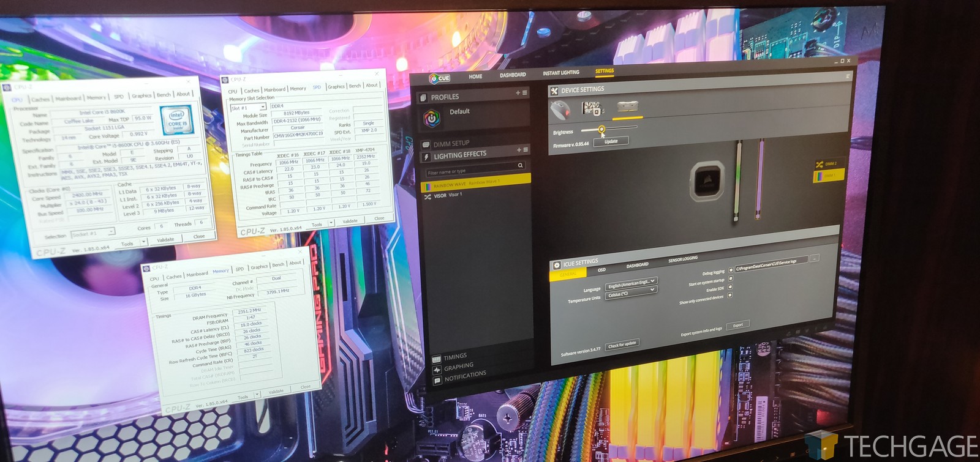Click the Rainbow Wave color swatch
Image resolution: width=980 pixels, height=462 pixels.
(427, 186)
